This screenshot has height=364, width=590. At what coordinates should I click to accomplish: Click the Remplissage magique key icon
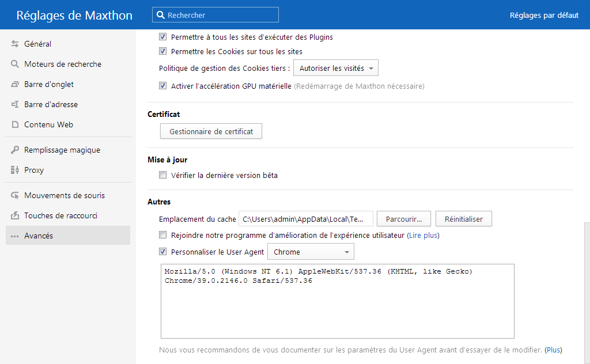click(14, 150)
